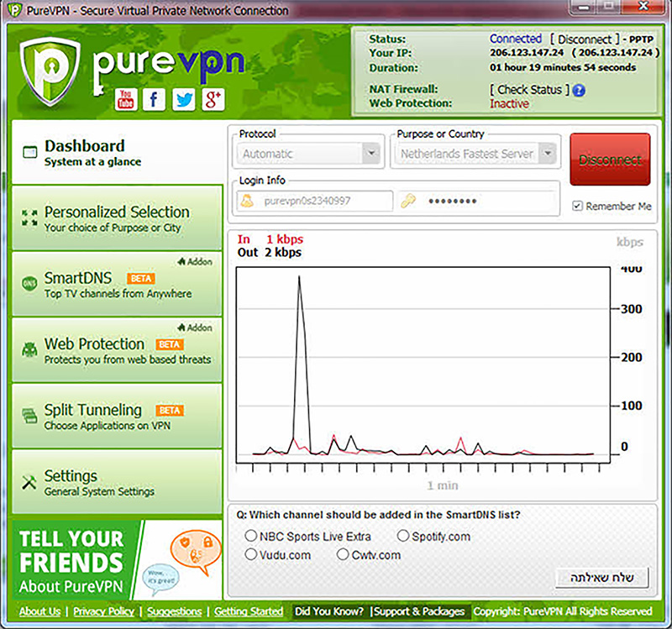Image resolution: width=672 pixels, height=629 pixels.
Task: Submit the poll with Hebrew button
Action: 601,578
